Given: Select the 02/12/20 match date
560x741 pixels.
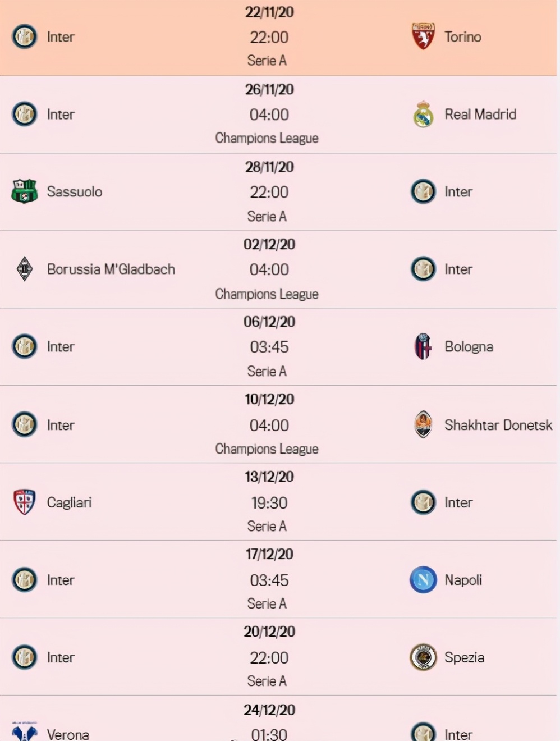Looking at the screenshot, I should (x=269, y=245).
